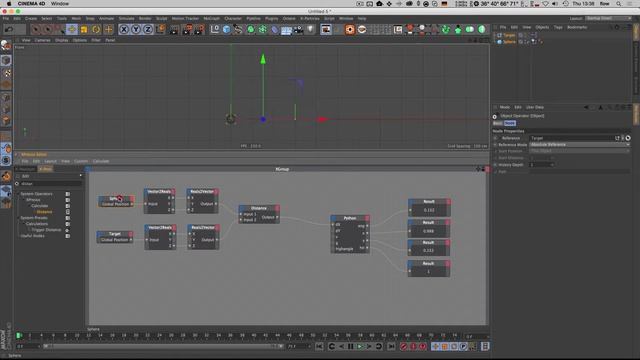Toggle the X axis lock
Screen dimensions: 640x360
click(x=124, y=29)
